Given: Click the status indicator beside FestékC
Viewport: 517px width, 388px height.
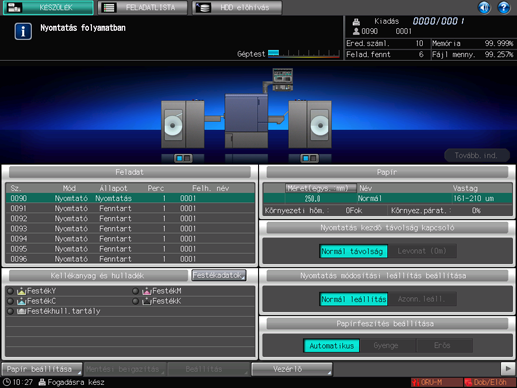Looking at the screenshot, I should pyautogui.click(x=10, y=301).
